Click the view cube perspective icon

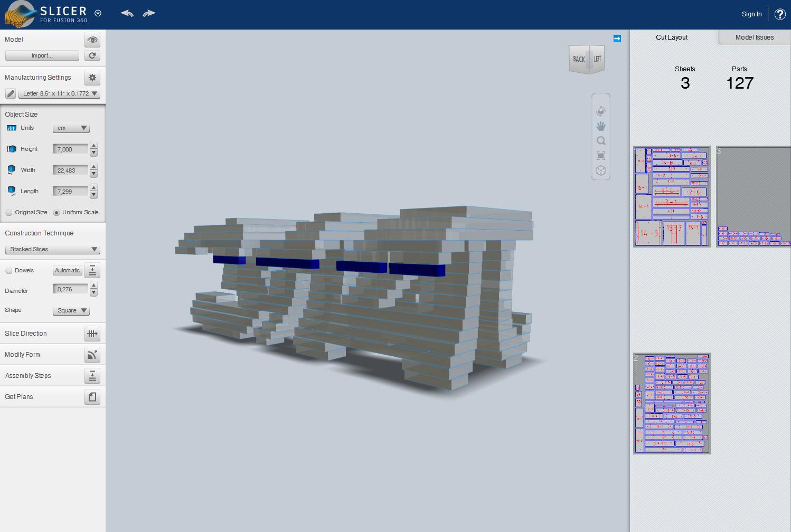(601, 170)
